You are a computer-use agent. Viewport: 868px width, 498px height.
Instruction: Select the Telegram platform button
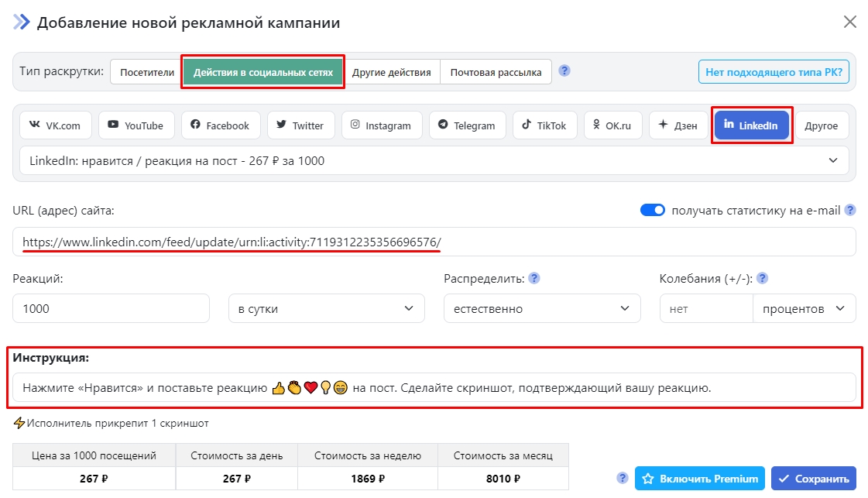click(467, 125)
